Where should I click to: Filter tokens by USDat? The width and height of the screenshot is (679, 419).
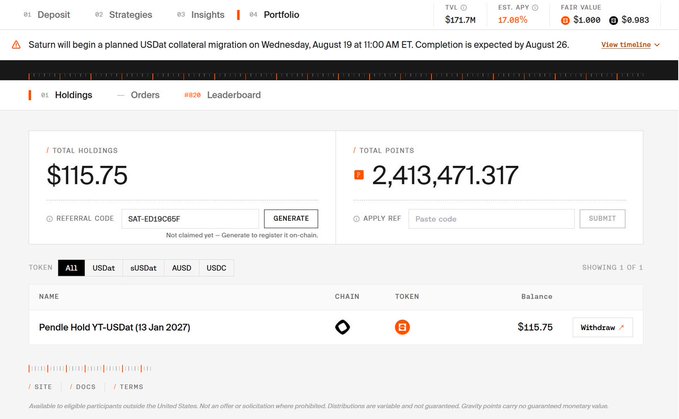104,268
